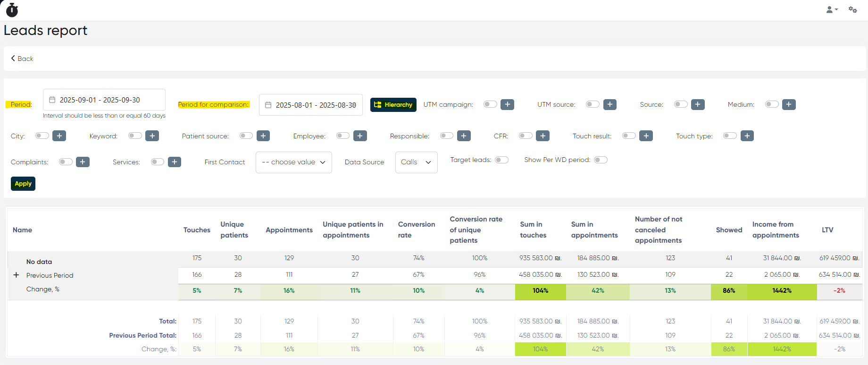This screenshot has width=868, height=365.
Task: Open the Data Source Calls dropdown
Action: click(x=416, y=162)
